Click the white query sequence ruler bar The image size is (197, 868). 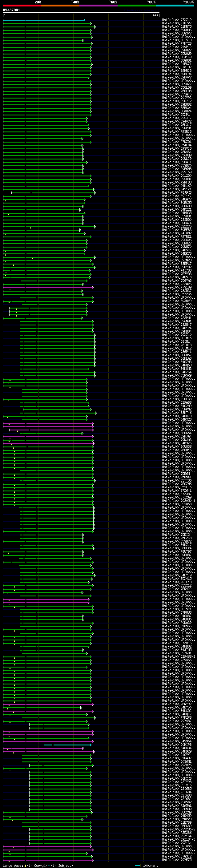coord(81,12)
